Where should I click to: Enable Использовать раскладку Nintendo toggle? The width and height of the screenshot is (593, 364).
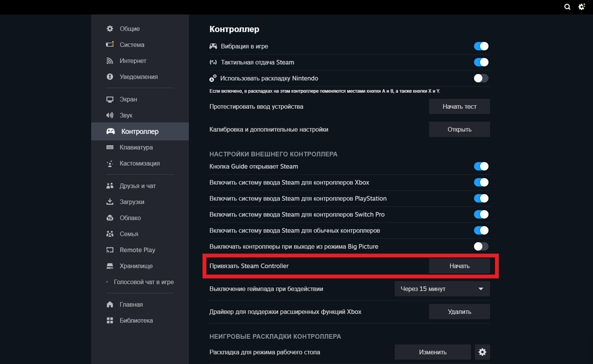coord(481,78)
